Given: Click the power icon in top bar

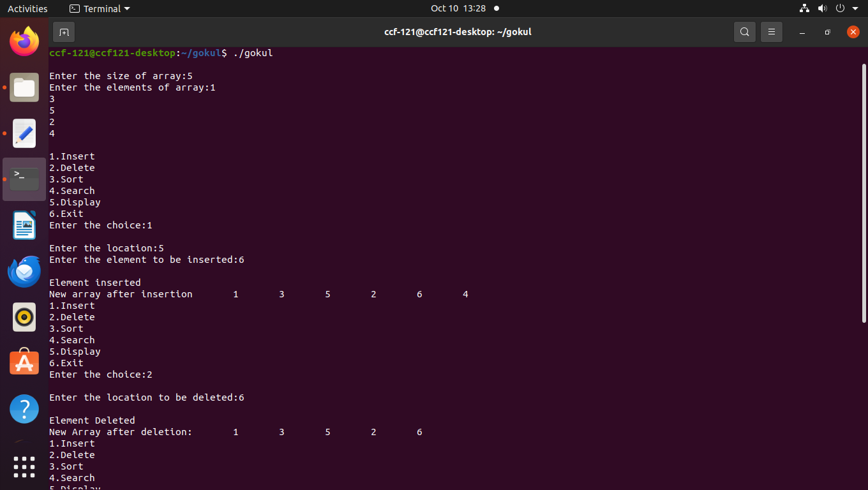Looking at the screenshot, I should click(x=840, y=8).
